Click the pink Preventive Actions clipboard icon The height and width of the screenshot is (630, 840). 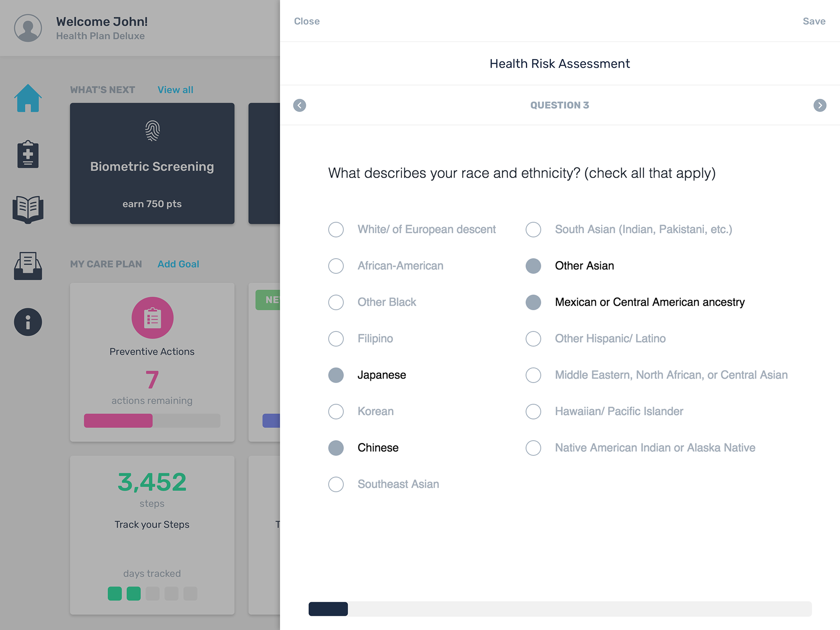pos(152,318)
